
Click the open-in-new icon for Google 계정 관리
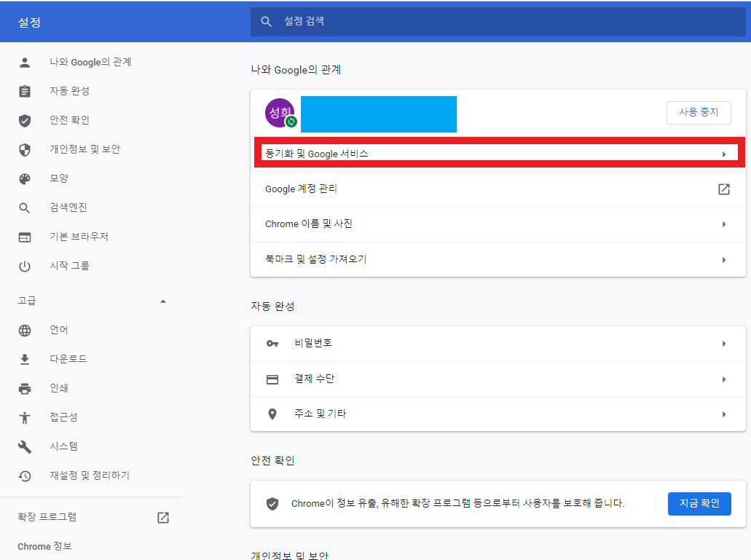coord(724,189)
